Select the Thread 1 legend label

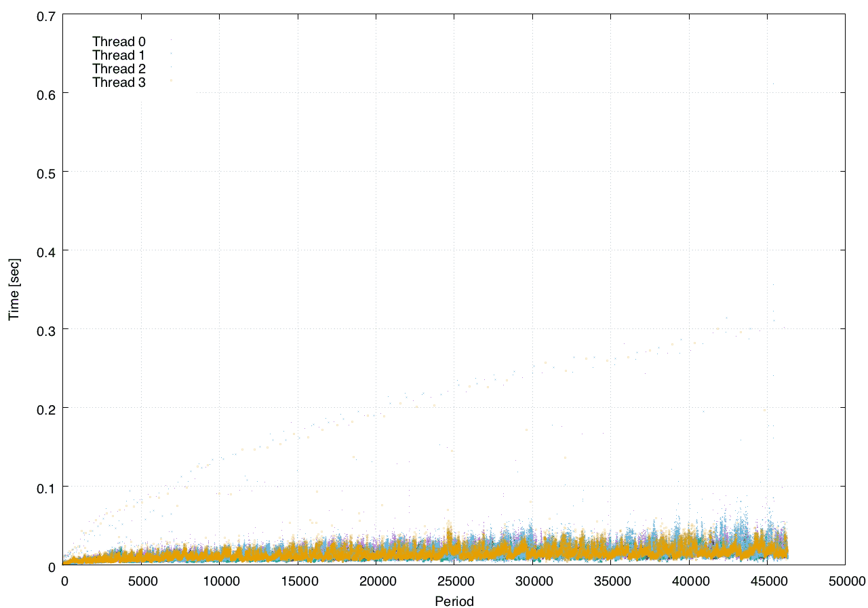click(x=119, y=55)
